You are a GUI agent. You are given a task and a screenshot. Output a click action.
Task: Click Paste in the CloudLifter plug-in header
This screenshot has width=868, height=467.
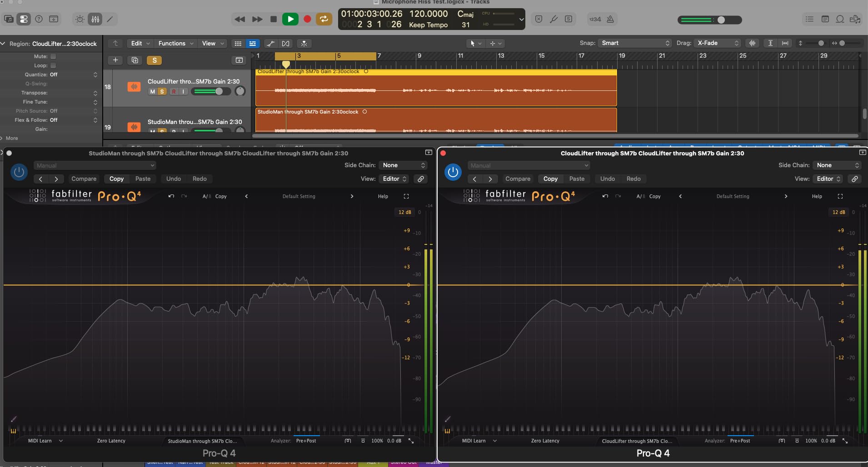click(577, 179)
